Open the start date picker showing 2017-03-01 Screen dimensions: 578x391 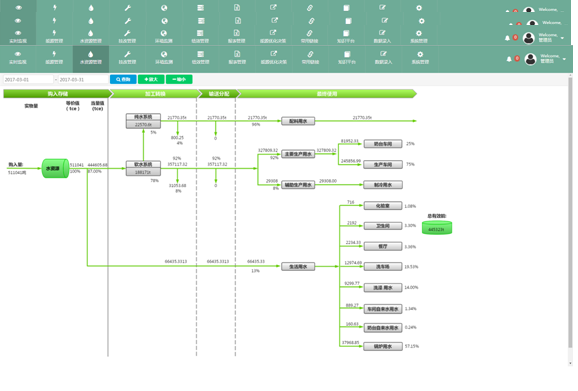(x=28, y=80)
